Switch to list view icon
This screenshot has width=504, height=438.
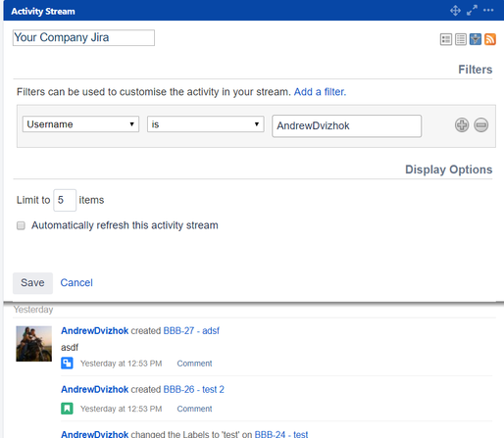coord(461,39)
